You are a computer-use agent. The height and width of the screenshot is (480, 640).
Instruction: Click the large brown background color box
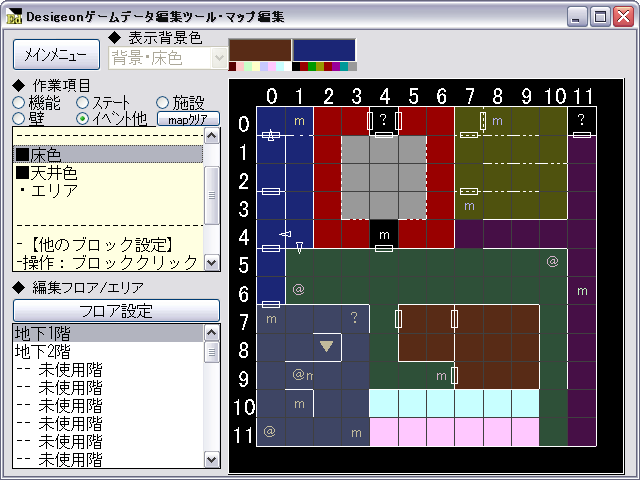(260, 50)
